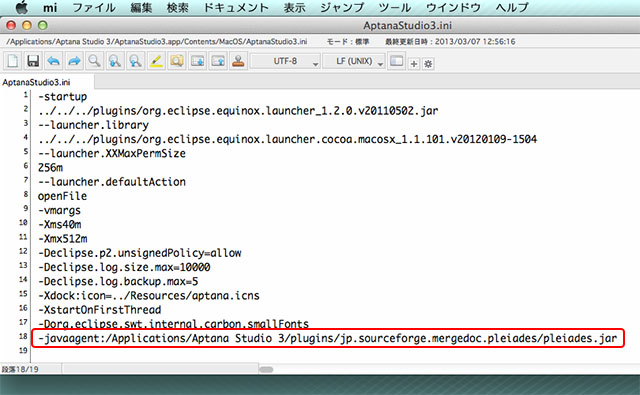
Task: Click picture icon with up arrow
Action: coord(218,61)
